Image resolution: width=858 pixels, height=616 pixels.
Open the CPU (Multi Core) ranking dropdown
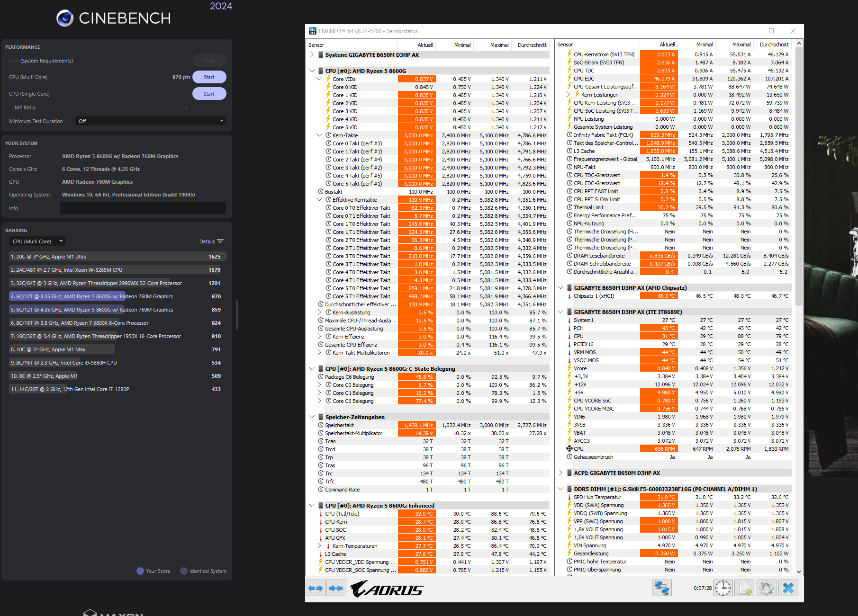click(x=37, y=241)
